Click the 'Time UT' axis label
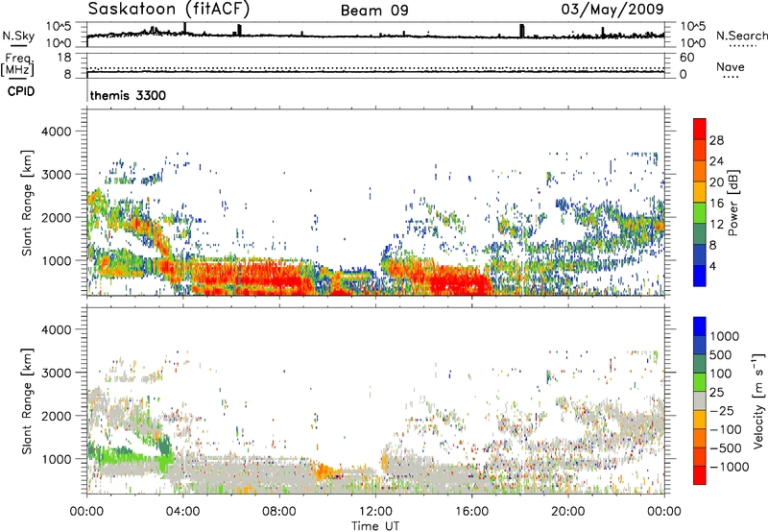The width and height of the screenshot is (768, 532). [x=375, y=526]
